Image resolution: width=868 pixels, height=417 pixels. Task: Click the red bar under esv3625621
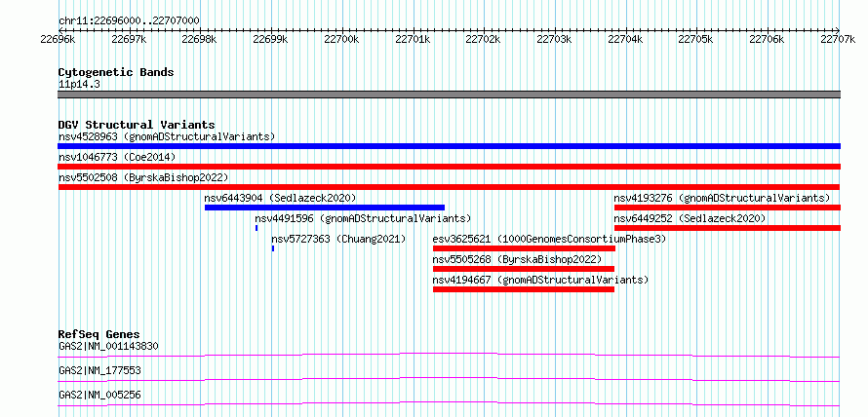pos(525,248)
